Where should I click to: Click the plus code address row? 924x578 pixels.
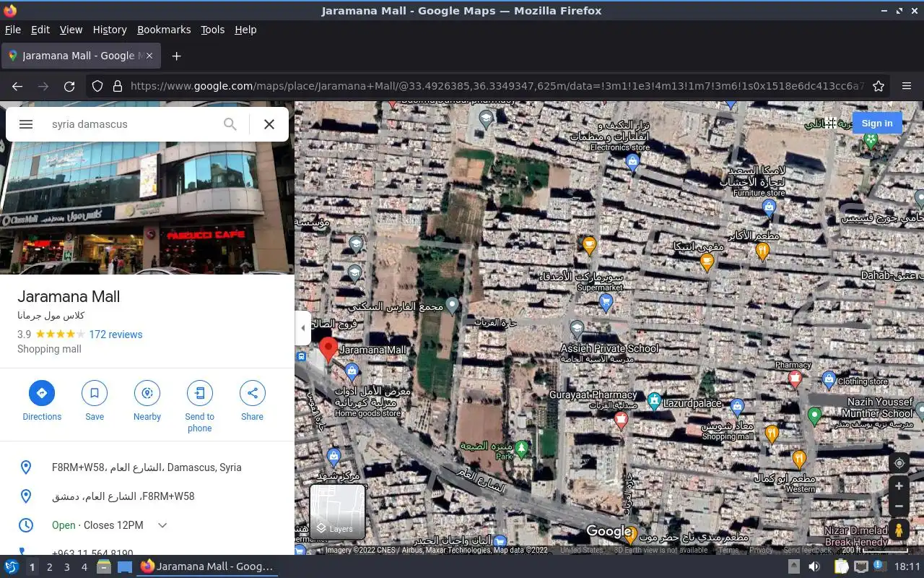point(147,467)
